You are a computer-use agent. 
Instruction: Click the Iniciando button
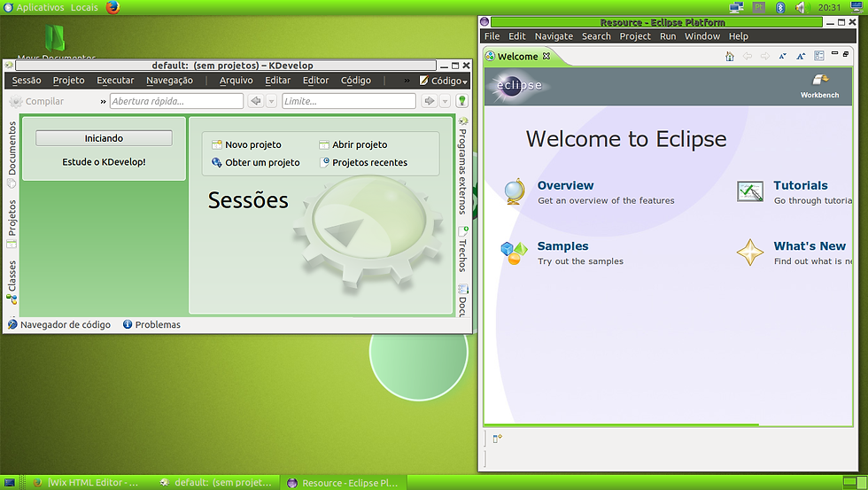click(104, 138)
